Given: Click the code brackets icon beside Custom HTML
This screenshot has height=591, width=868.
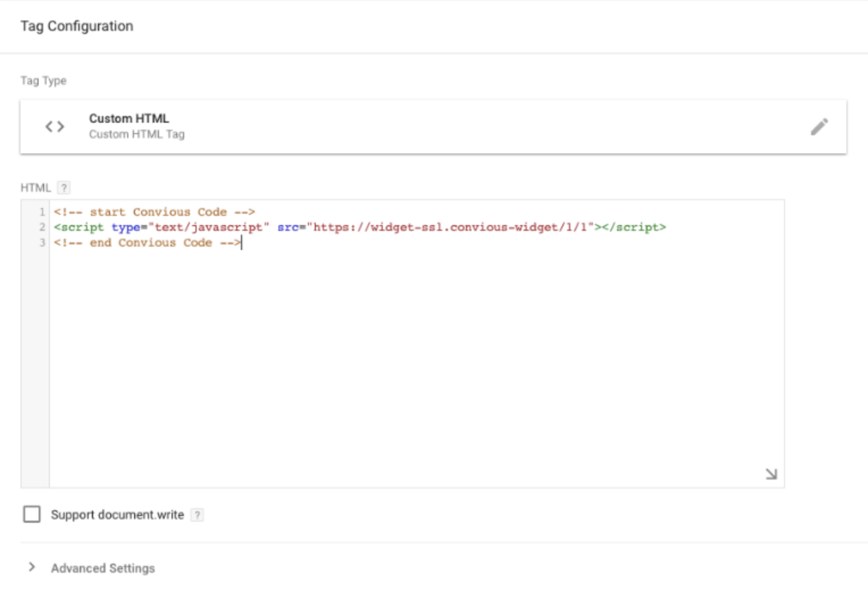Looking at the screenshot, I should coord(55,127).
